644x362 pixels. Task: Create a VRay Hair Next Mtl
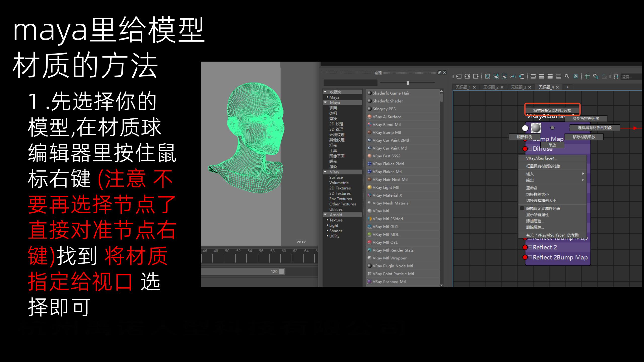click(x=403, y=179)
